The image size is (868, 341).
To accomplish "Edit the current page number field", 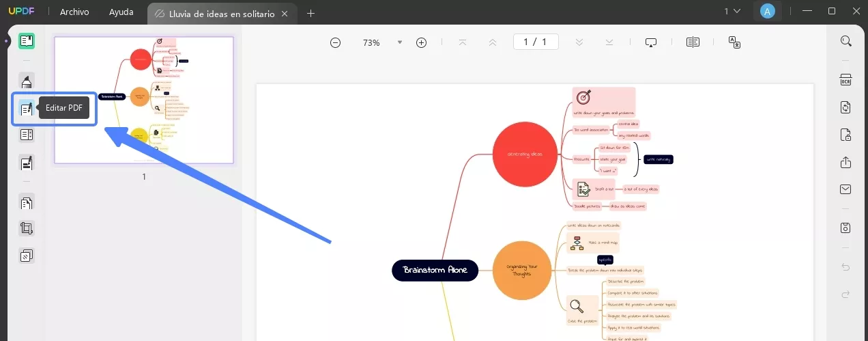I will click(525, 42).
